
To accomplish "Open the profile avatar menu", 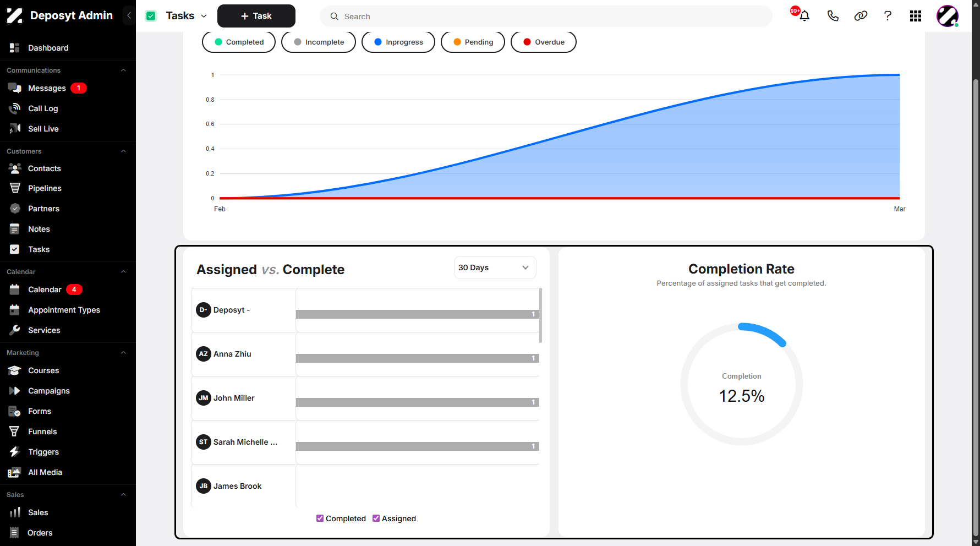I will tap(948, 16).
